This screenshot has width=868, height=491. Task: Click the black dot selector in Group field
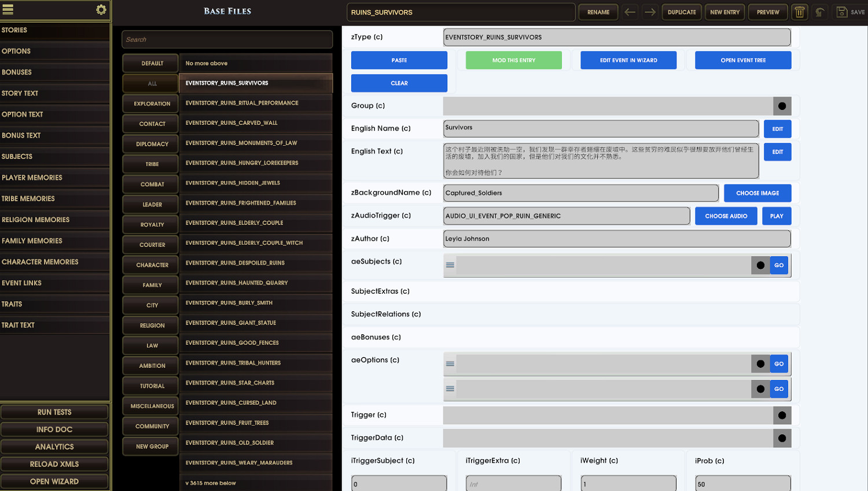782,106
